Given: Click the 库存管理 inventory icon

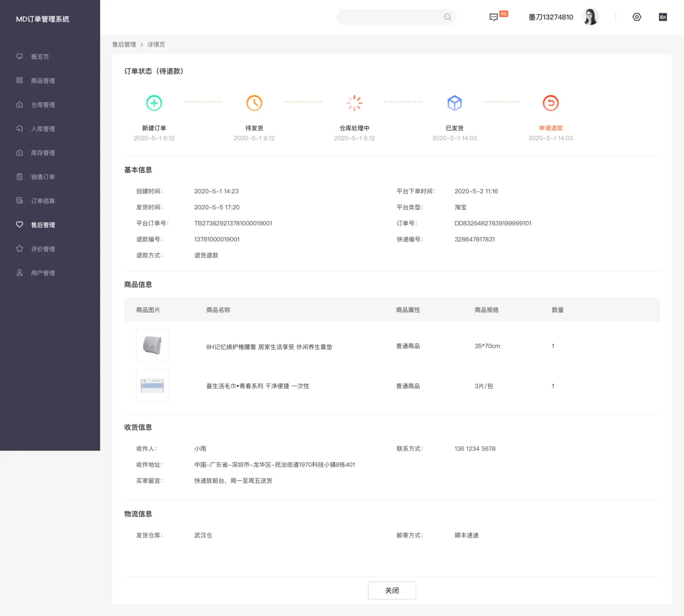Looking at the screenshot, I should (x=19, y=153).
